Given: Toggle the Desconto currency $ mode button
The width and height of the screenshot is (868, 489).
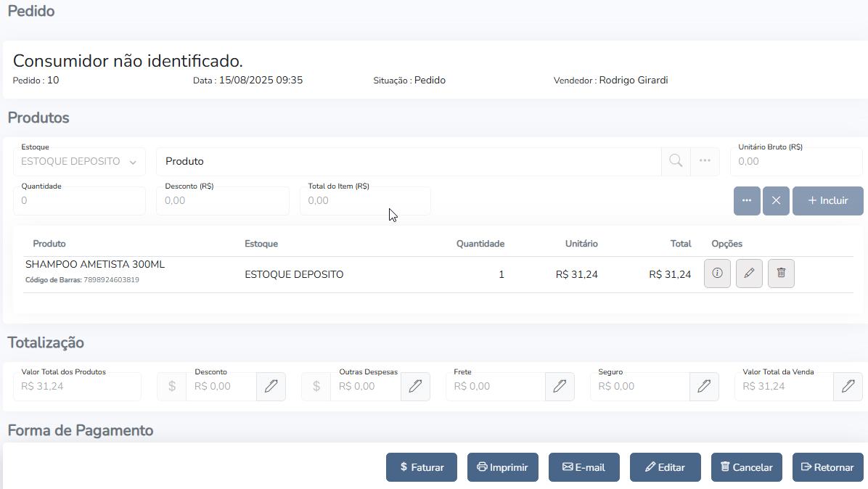Looking at the screenshot, I should pyautogui.click(x=172, y=387).
